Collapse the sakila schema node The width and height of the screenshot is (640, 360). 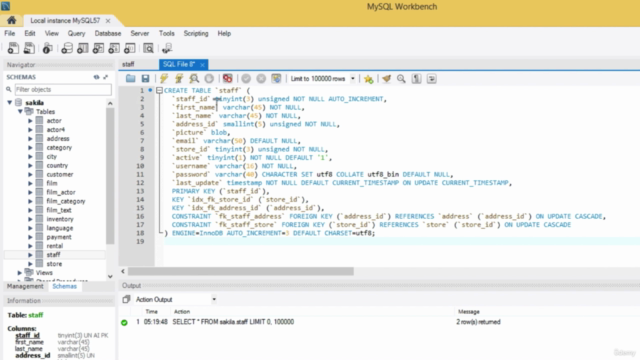coord(10,102)
